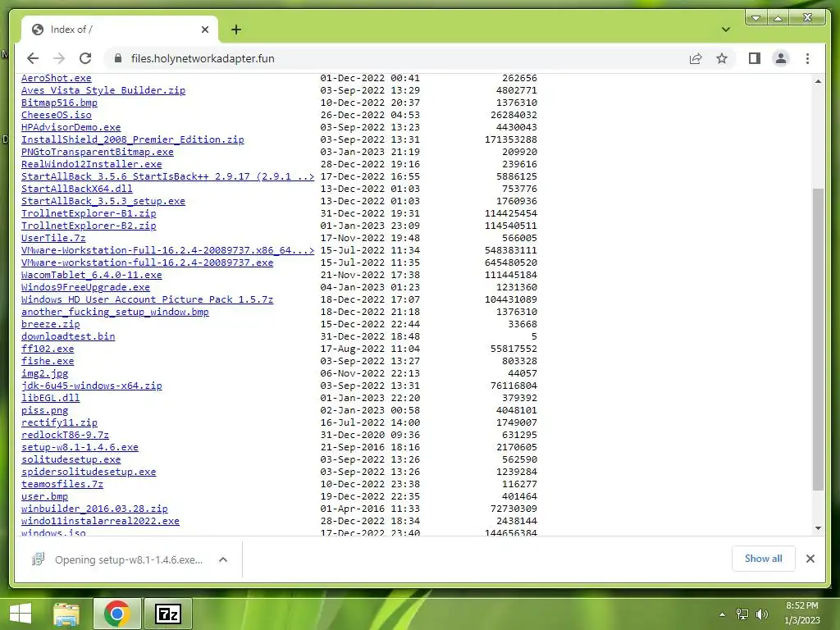This screenshot has height=630, width=840.
Task: Download teamosfiles.7z
Action: point(62,484)
